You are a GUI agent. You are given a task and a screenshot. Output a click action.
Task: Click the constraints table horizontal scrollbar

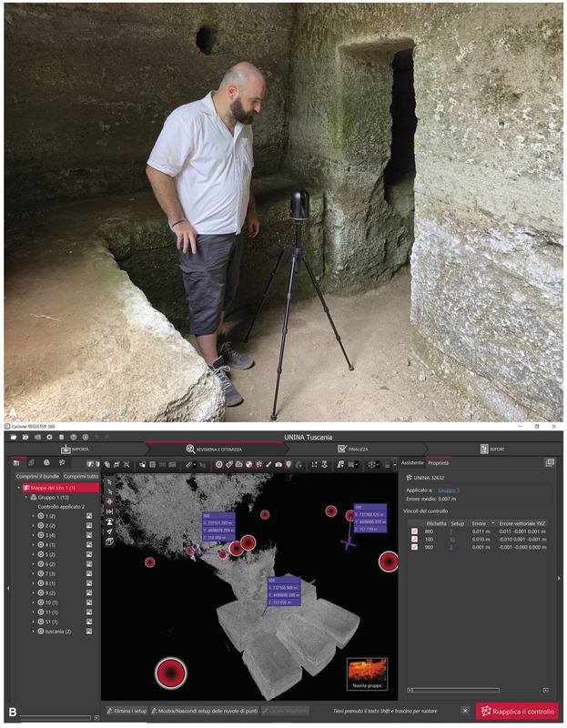pos(455,691)
